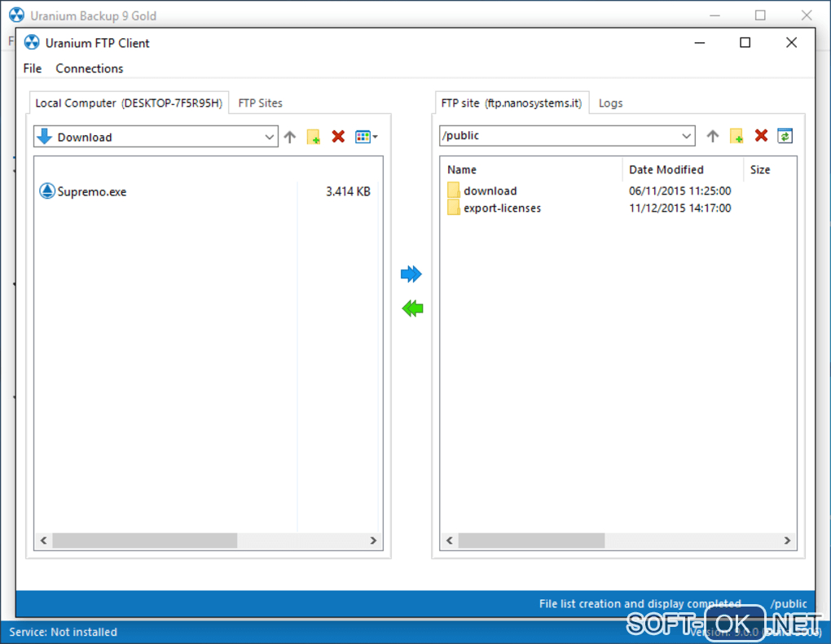The image size is (831, 644).
Task: Click the file list completed status message
Action: coord(640,604)
